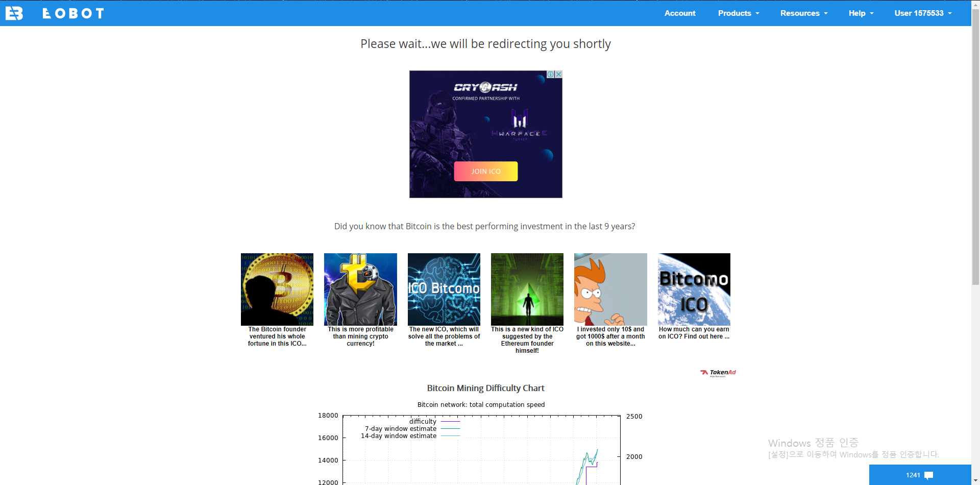The image size is (980, 485).
Task: Open the User 1575533 dropdown
Action: [923, 13]
